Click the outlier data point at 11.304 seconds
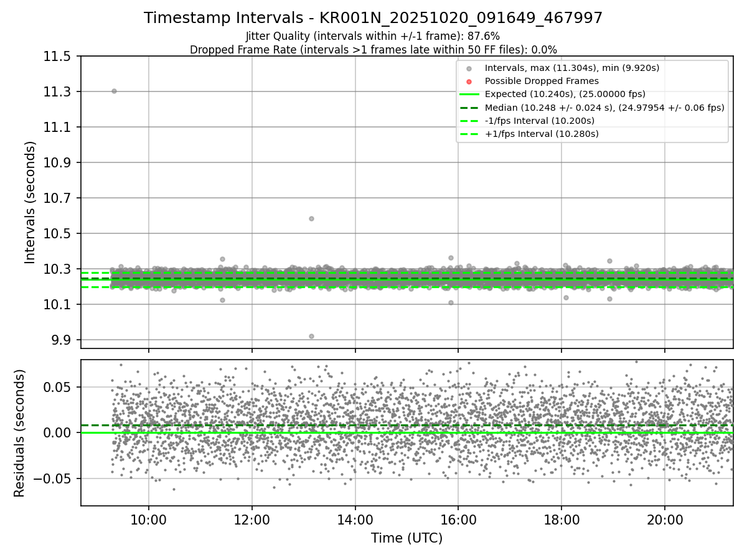The width and height of the screenshot is (747, 560). 114,91
